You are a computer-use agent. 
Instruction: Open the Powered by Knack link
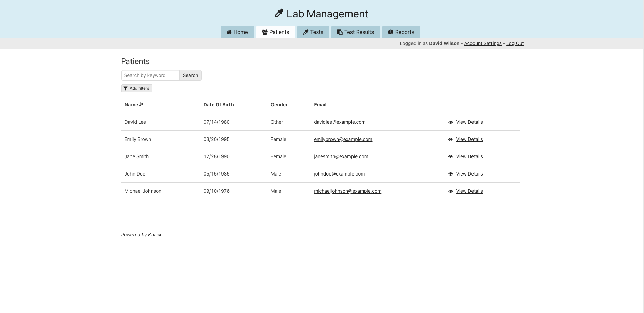(141, 235)
